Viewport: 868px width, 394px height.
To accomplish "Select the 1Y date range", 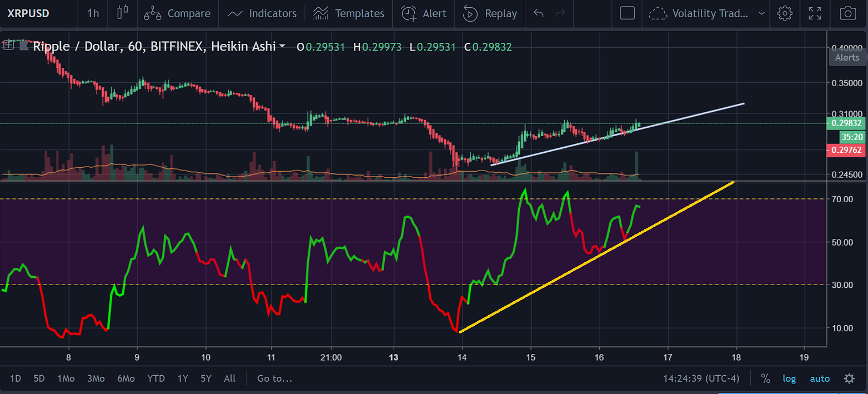I will pyautogui.click(x=183, y=378).
